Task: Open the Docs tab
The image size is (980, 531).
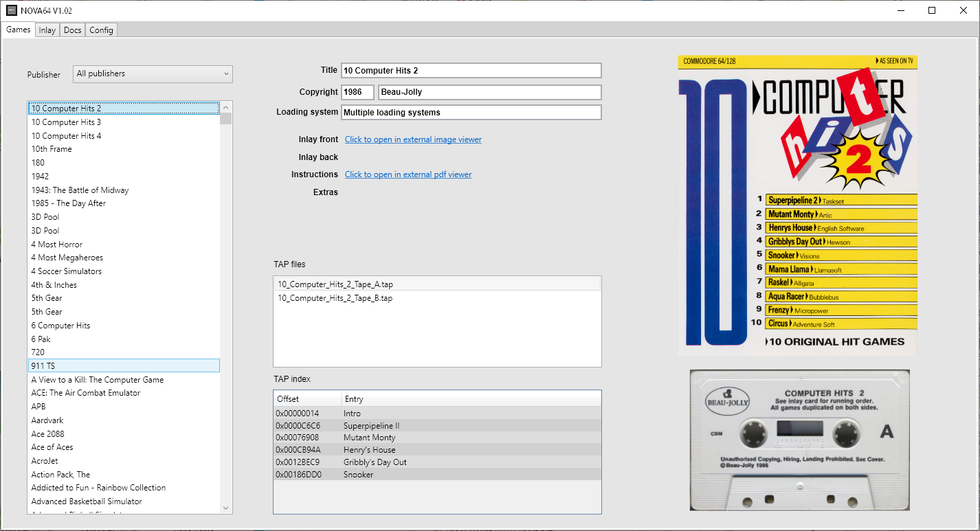Action: [73, 30]
